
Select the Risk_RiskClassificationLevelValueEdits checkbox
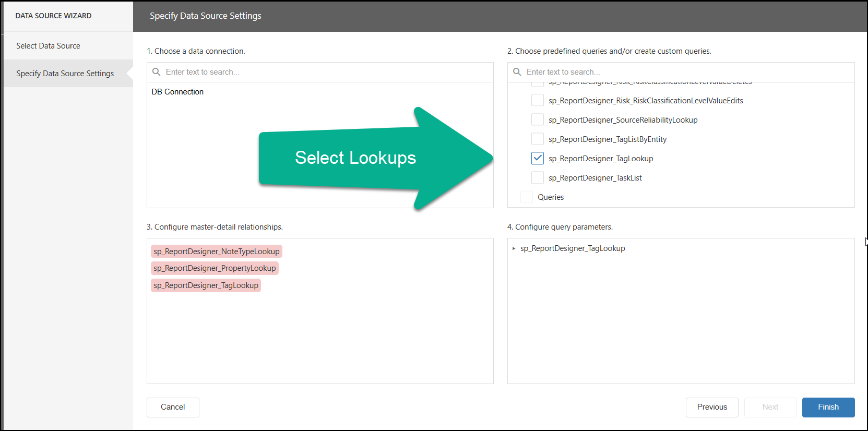click(x=537, y=100)
